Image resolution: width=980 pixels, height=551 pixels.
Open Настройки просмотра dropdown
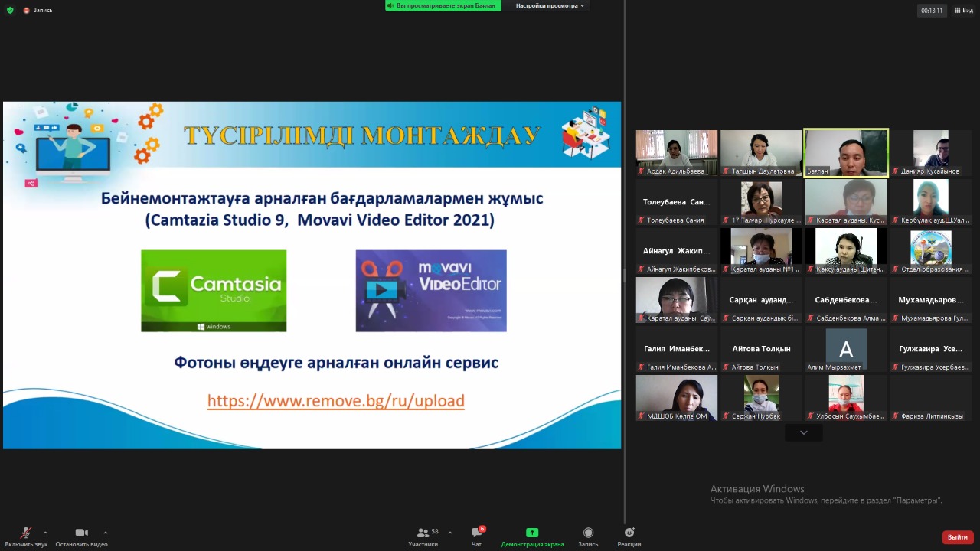click(x=550, y=5)
